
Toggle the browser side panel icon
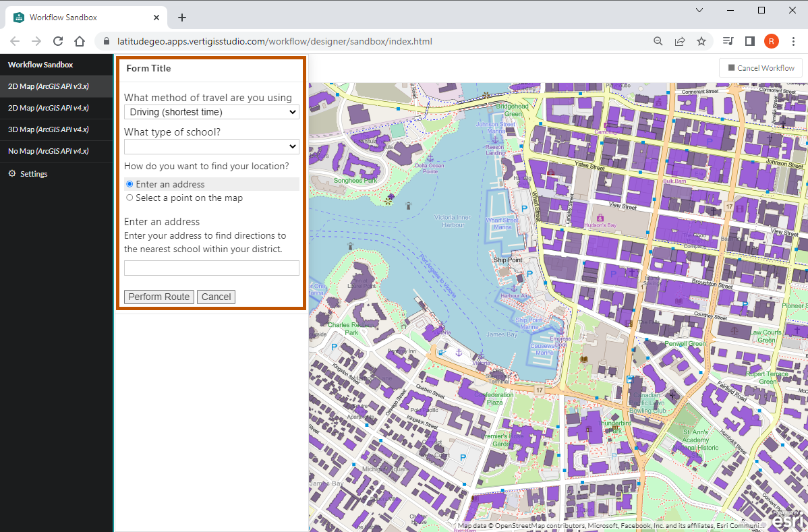[749, 41]
